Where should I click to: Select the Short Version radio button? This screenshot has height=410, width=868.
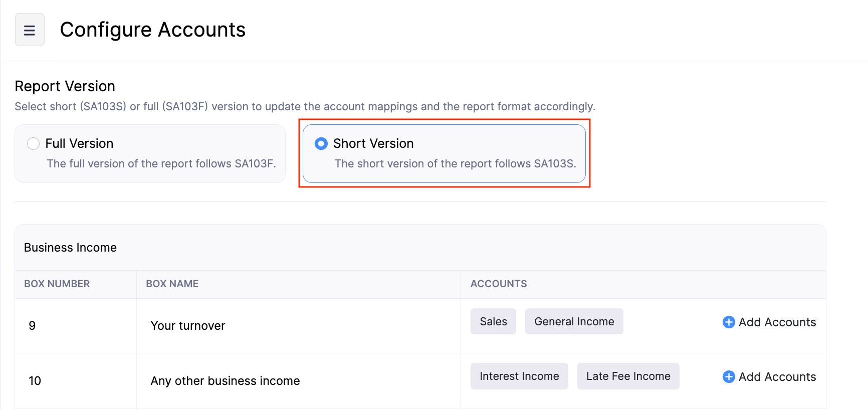pos(321,144)
